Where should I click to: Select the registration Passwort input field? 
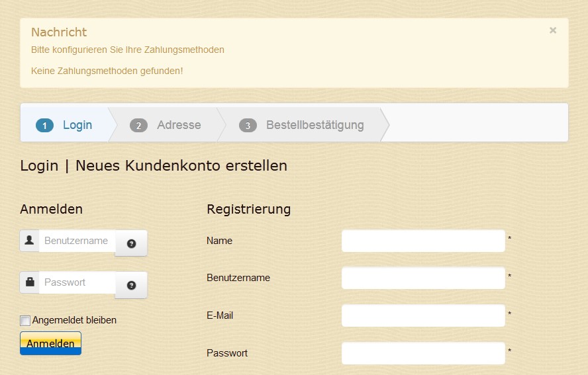(x=423, y=353)
